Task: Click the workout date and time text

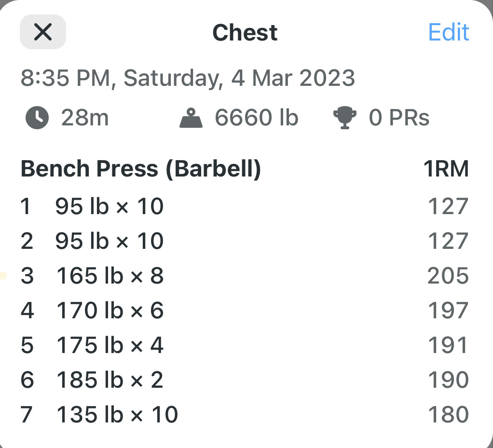Action: click(188, 78)
